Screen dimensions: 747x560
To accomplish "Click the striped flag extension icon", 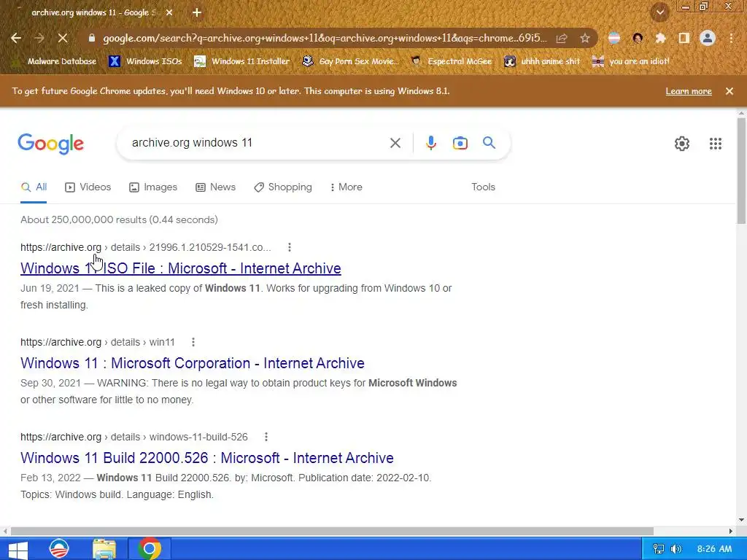I will 614,38.
